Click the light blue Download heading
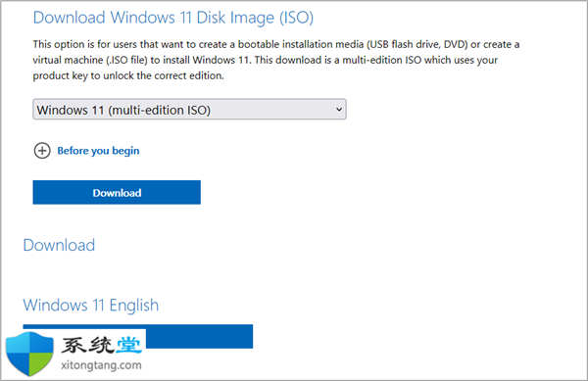 click(59, 245)
